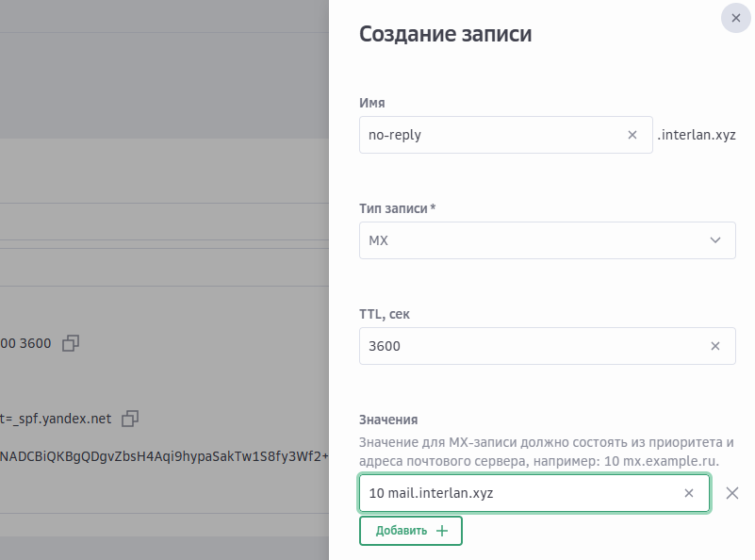
Task: Expand the record type chevron arrow
Action: point(715,240)
